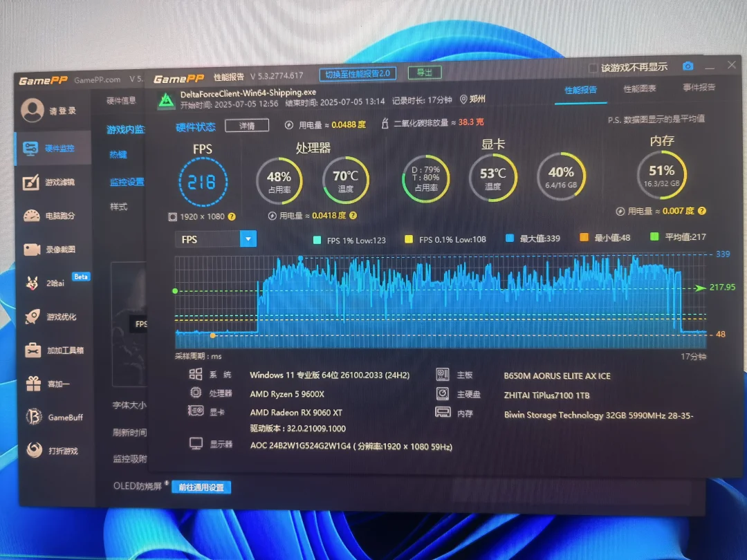This screenshot has width=747, height=560.
Task: Switch to 性能图表 tab
Action: coord(639,88)
